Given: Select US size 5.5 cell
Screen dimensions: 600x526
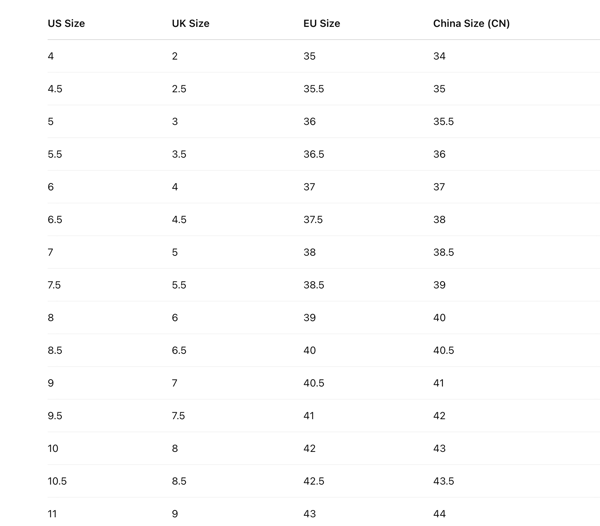Looking at the screenshot, I should [55, 154].
